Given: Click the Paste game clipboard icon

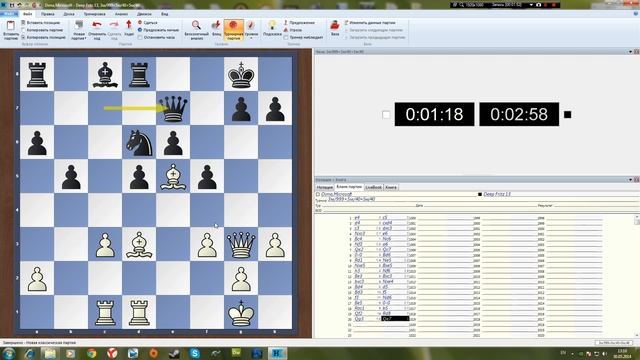Looking at the screenshot, I should tap(11, 26).
